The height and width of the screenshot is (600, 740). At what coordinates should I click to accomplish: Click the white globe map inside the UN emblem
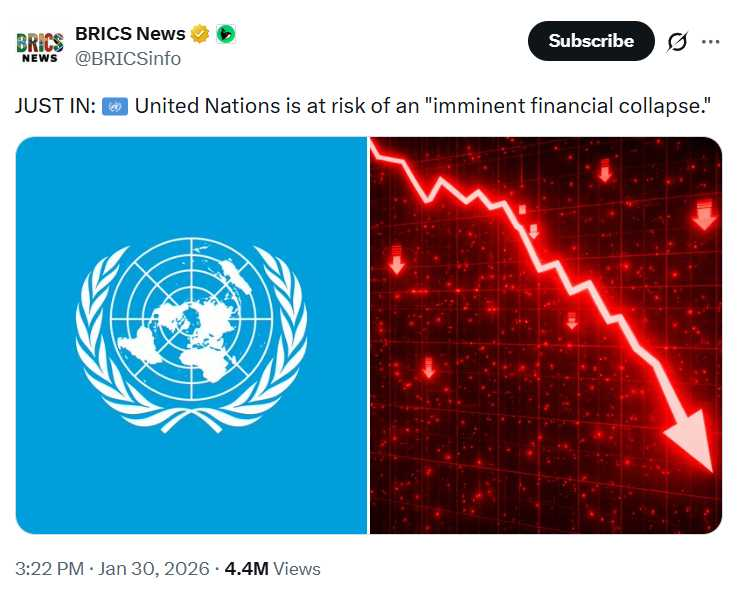click(191, 320)
